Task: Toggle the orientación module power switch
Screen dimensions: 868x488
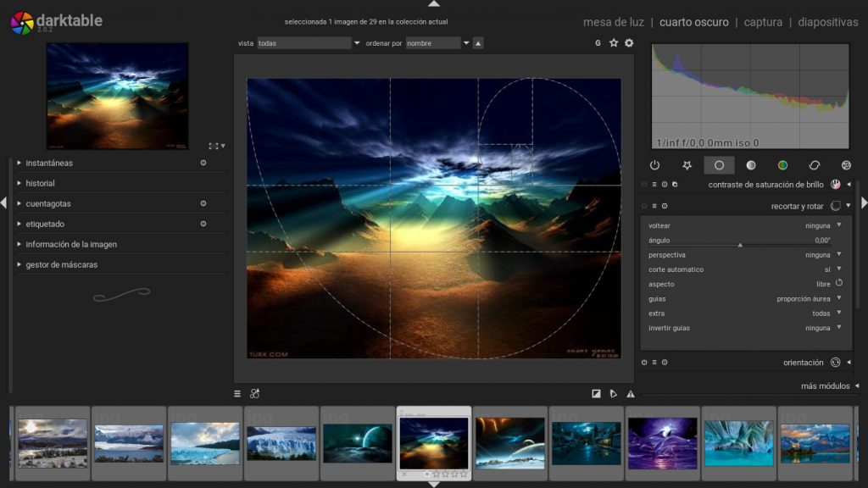Action: [x=644, y=363]
